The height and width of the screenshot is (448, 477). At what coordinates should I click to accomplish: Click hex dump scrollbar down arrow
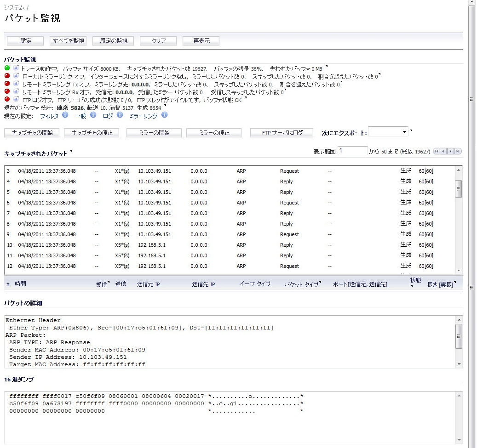(x=459, y=440)
